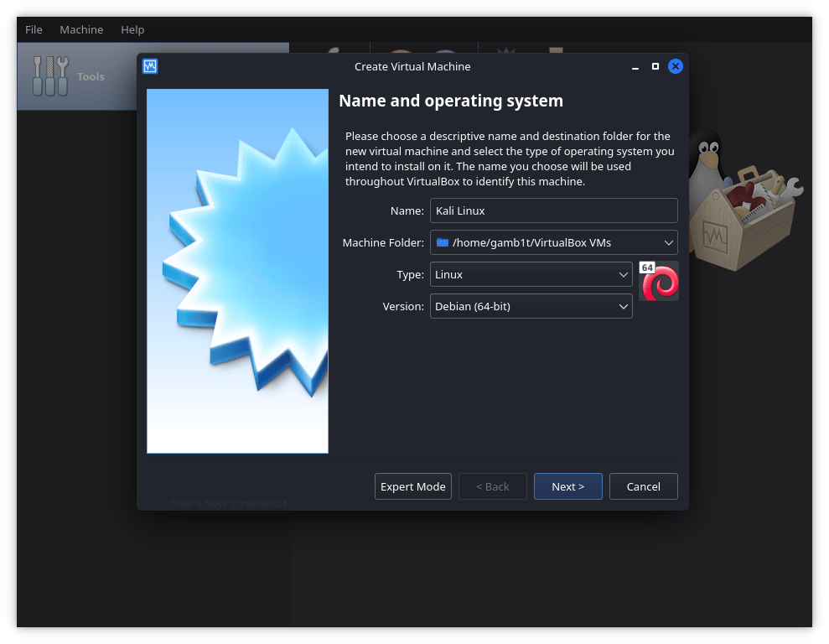Screen dimensions: 829x644
Task: Expand the Machine Folder dropdown arrow
Action: coord(668,243)
